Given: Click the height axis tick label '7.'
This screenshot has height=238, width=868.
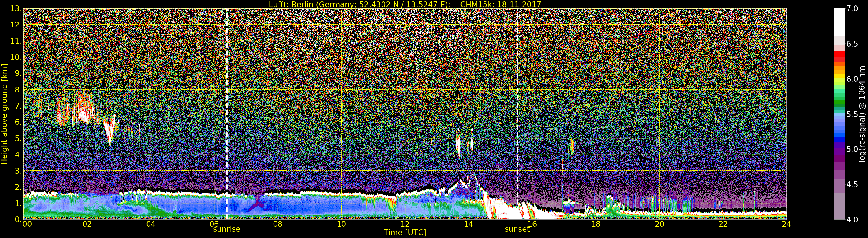Looking at the screenshot, I should [18, 106].
